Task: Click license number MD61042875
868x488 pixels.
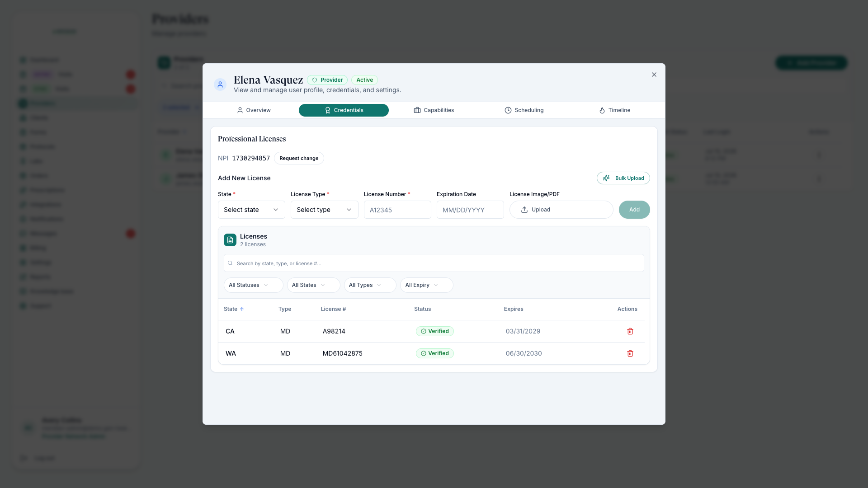Action: (343, 353)
